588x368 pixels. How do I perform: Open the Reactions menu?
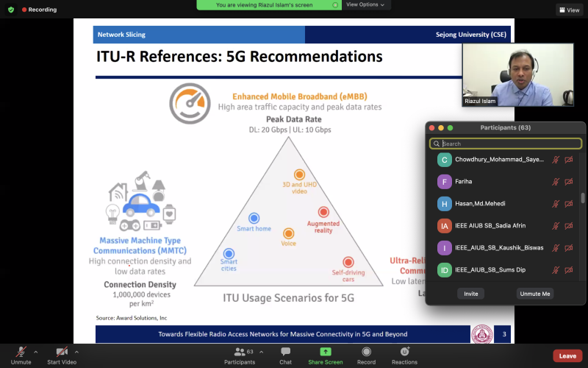click(404, 353)
